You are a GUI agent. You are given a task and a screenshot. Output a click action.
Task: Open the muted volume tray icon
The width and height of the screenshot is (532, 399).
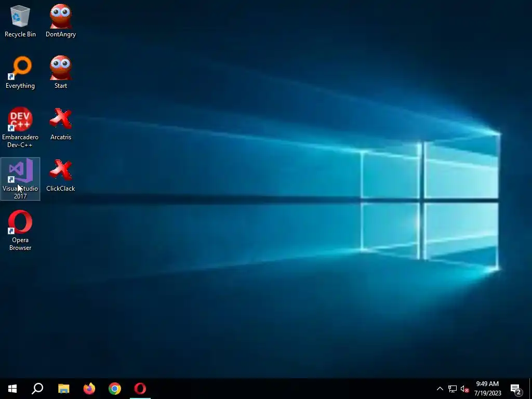pyautogui.click(x=464, y=389)
